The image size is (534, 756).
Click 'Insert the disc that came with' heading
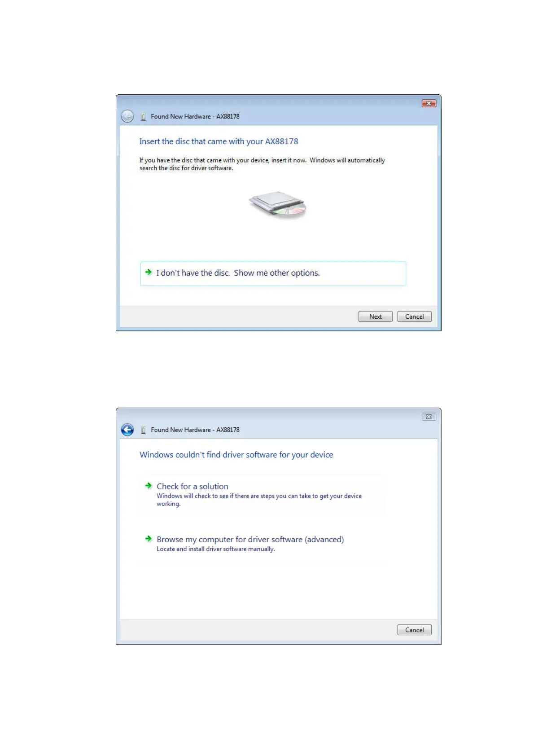pyautogui.click(x=219, y=141)
